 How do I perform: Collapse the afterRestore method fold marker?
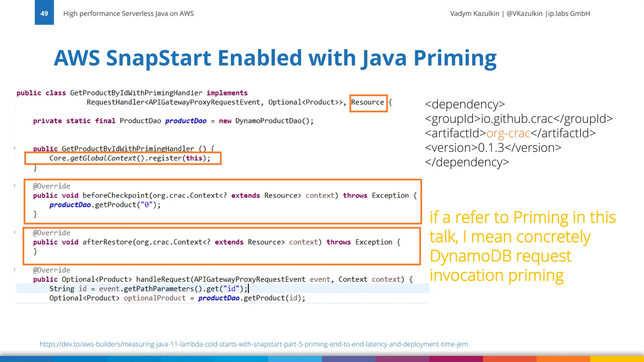pos(14,233)
